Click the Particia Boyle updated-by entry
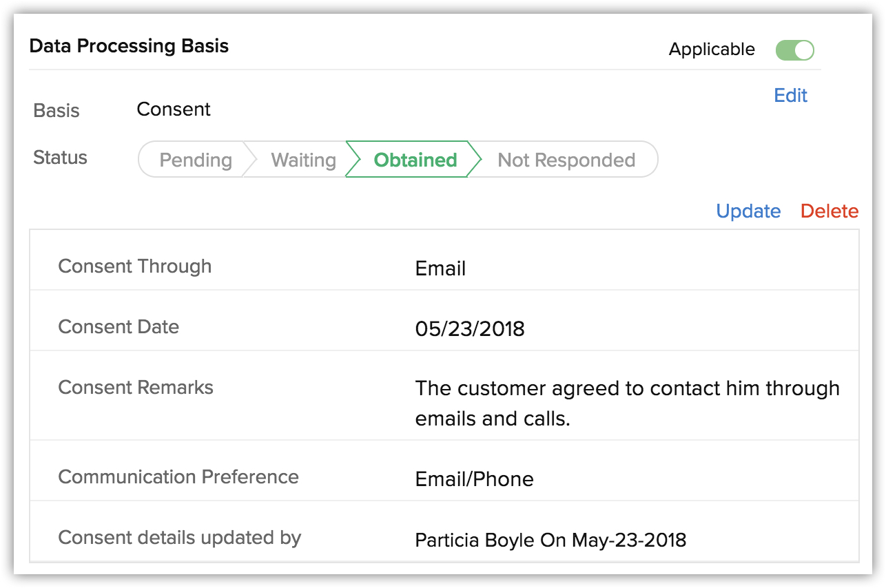886x588 pixels. 550,540
